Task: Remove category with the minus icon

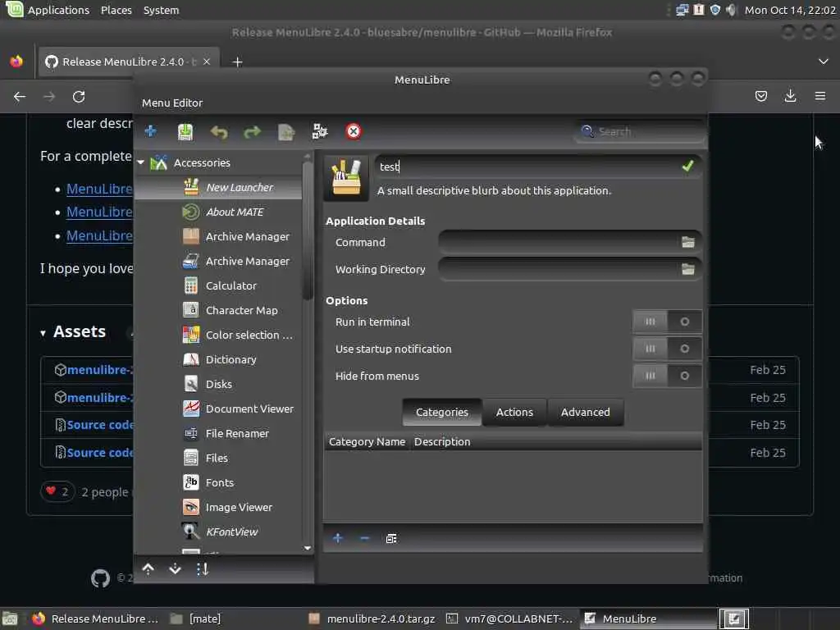Action: [365, 538]
